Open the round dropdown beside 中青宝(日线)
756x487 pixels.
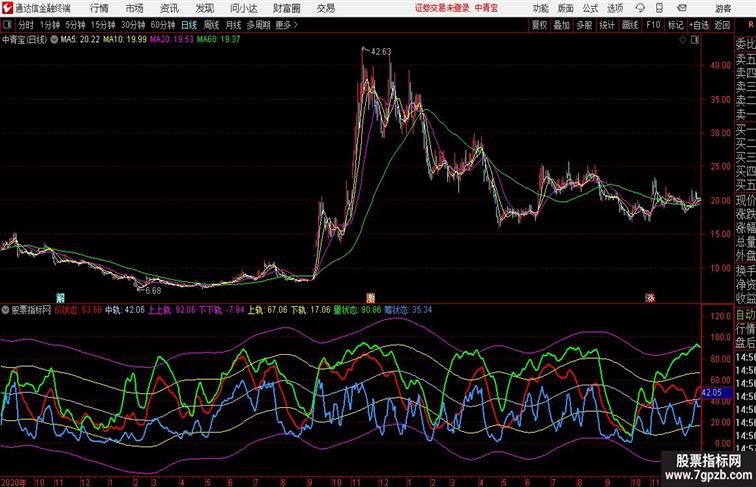coord(54,40)
